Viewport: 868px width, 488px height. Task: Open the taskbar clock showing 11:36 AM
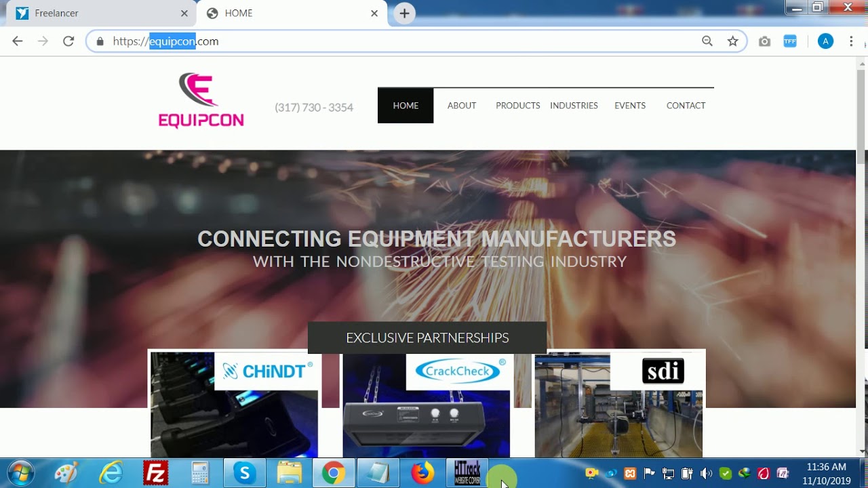tap(827, 473)
